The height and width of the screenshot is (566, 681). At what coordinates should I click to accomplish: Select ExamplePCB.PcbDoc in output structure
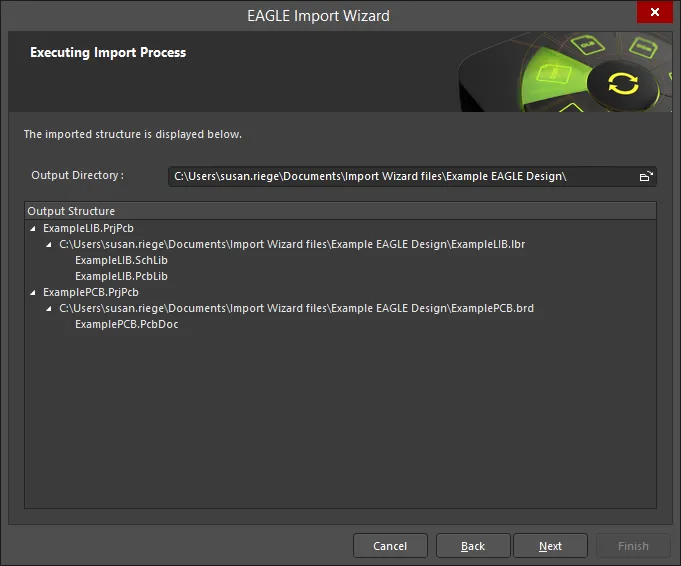tap(126, 324)
